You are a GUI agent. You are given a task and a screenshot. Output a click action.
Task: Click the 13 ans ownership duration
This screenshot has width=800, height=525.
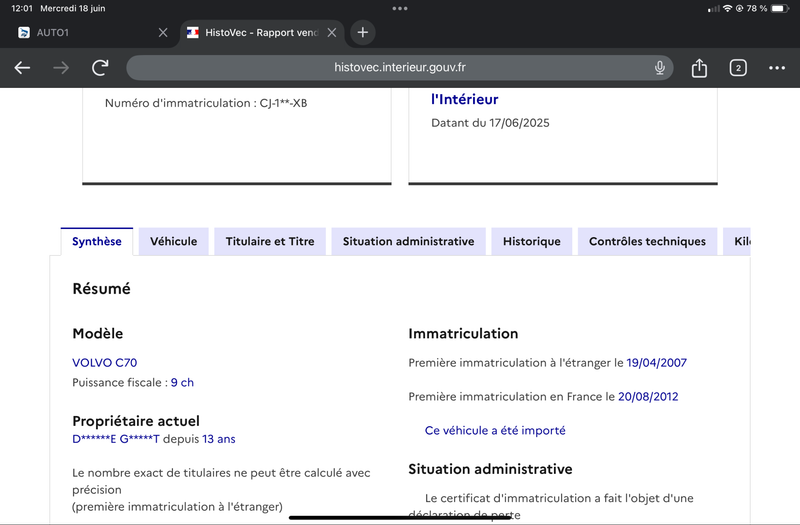pyautogui.click(x=219, y=439)
